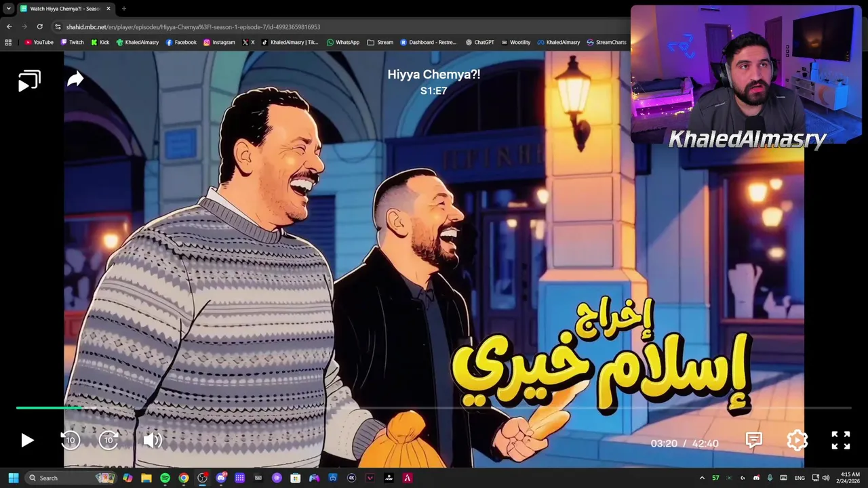
Task: Open the episodes list icon
Action: [29, 81]
